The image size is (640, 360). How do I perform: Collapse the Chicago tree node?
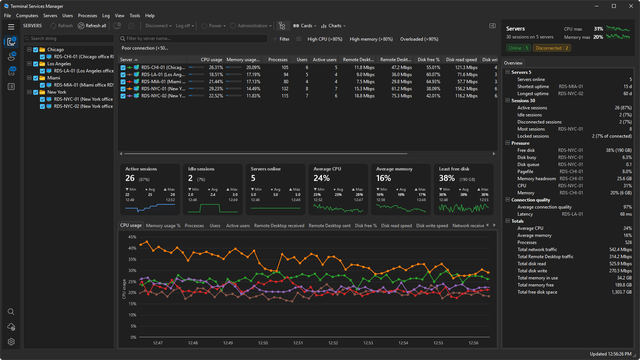tap(29, 49)
